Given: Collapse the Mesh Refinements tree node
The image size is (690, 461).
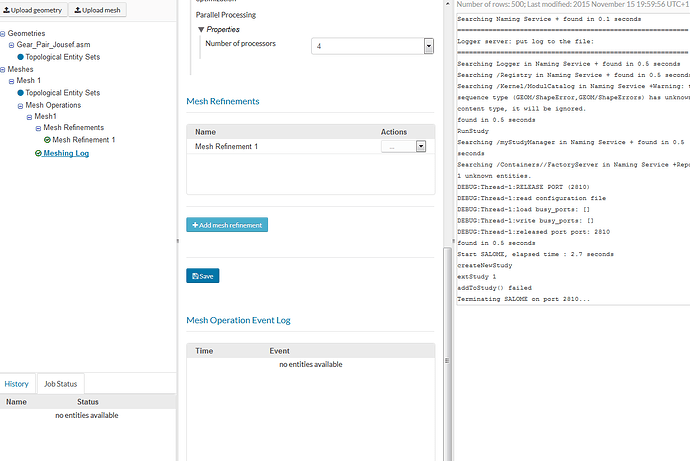Looking at the screenshot, I should click(x=37, y=128).
